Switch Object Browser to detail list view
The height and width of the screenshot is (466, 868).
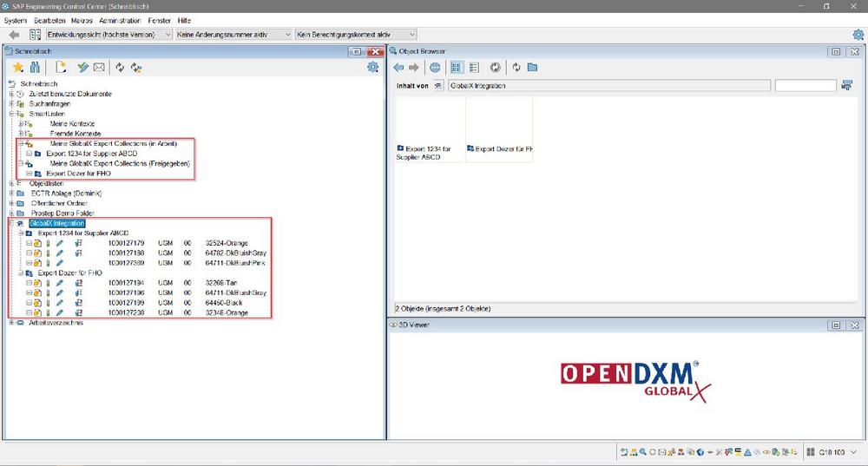pyautogui.click(x=474, y=68)
